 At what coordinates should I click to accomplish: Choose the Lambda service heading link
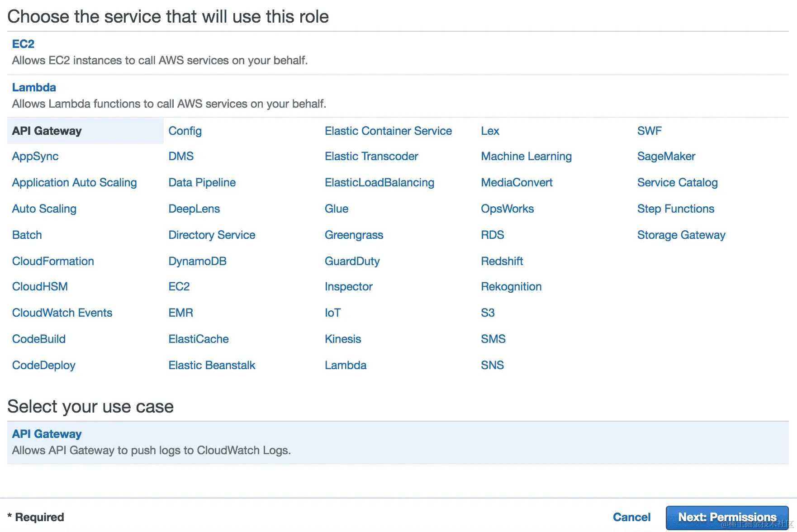coord(34,87)
